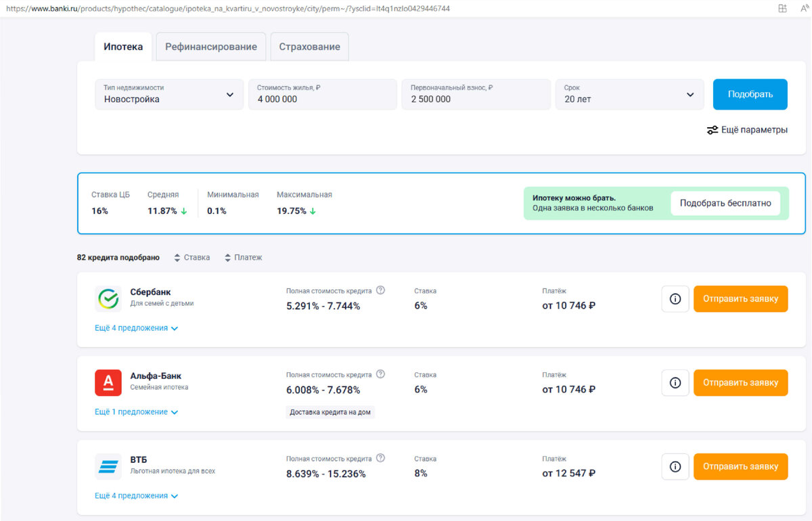This screenshot has width=812, height=521.
Task: Open the «Тип недвижимости» dropdown
Action: click(168, 94)
